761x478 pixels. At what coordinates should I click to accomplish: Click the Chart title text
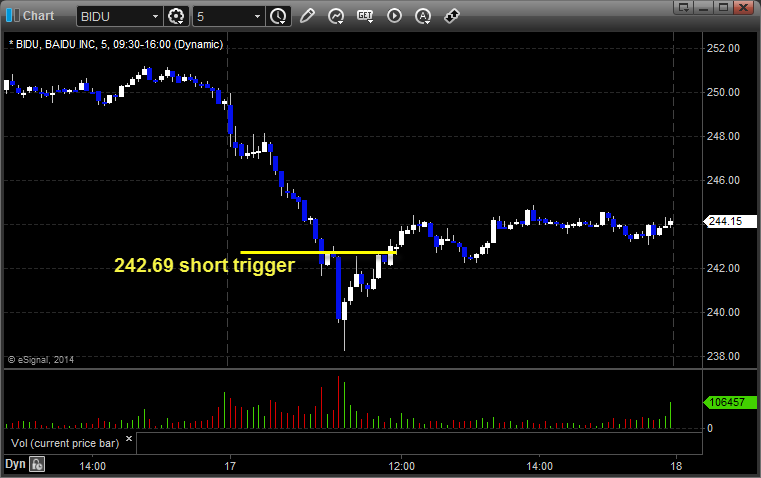38,16
